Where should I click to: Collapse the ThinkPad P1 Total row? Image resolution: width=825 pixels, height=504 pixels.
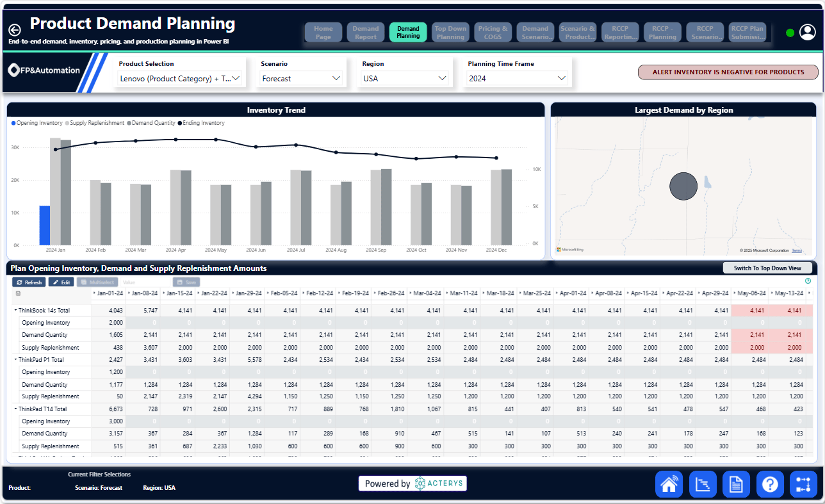pyautogui.click(x=15, y=360)
